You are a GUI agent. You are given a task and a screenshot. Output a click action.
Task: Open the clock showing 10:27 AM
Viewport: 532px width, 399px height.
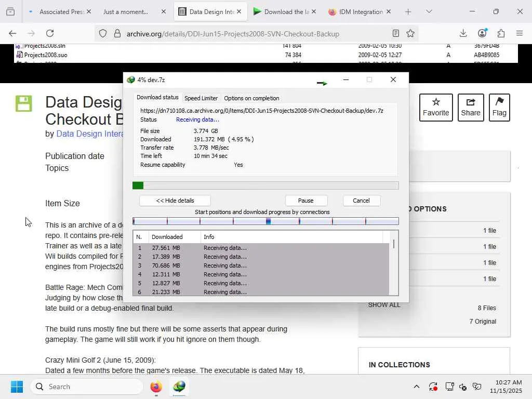point(506,387)
